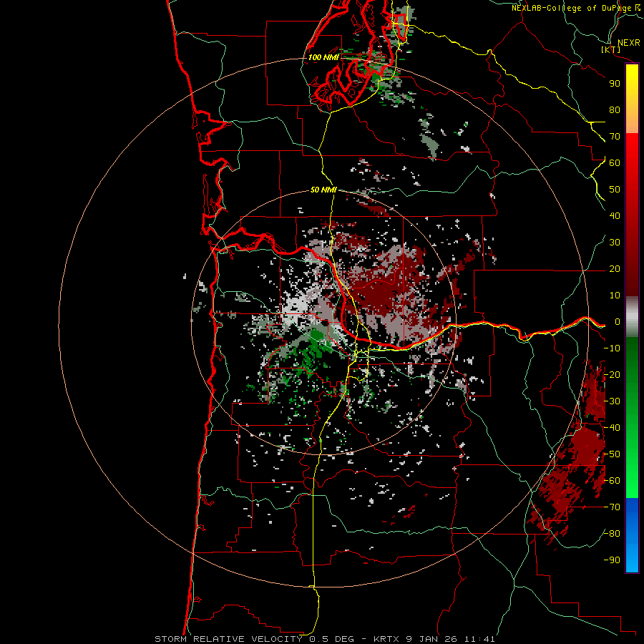This screenshot has height=644, width=644.
Task: Pick the bright green segment near -60 knots
Action: click(x=632, y=481)
